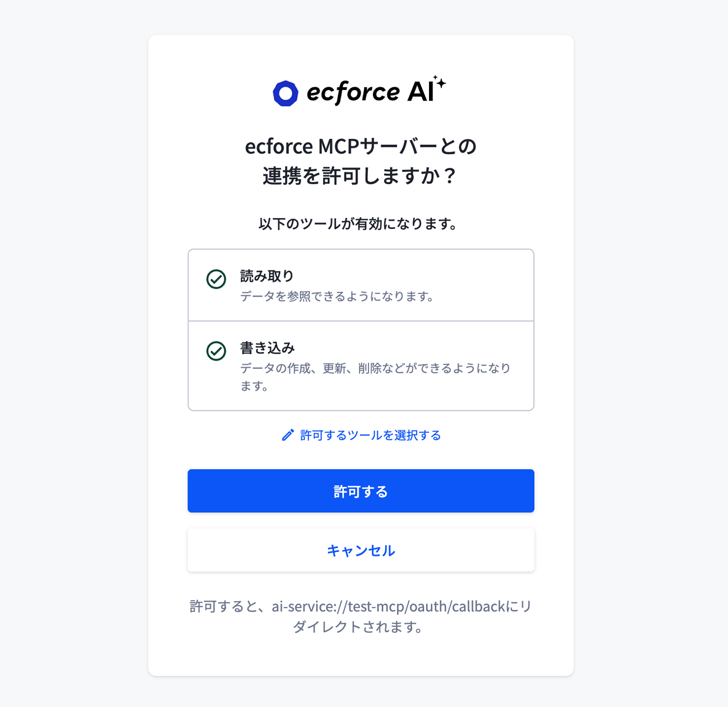Viewport: 728px width, 707px height.
Task: Click the ダイレクトされます。 redirect notice line
Action: pos(358,627)
